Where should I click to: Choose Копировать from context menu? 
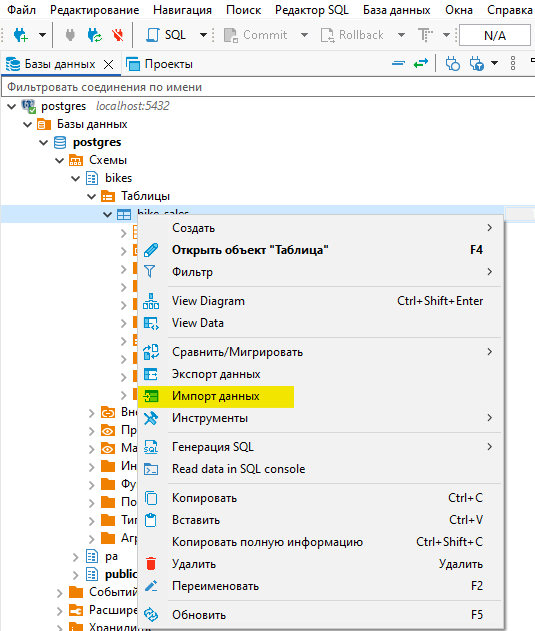[320, 498]
